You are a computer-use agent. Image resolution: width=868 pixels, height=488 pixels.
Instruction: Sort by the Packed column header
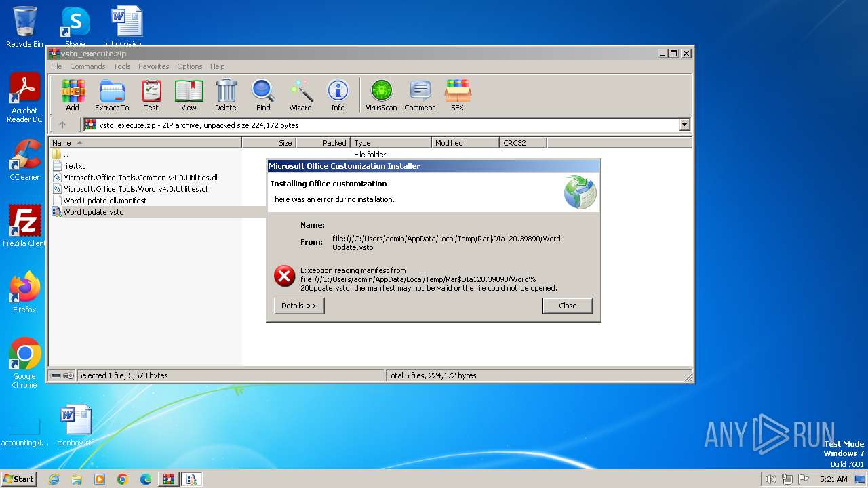click(x=323, y=142)
